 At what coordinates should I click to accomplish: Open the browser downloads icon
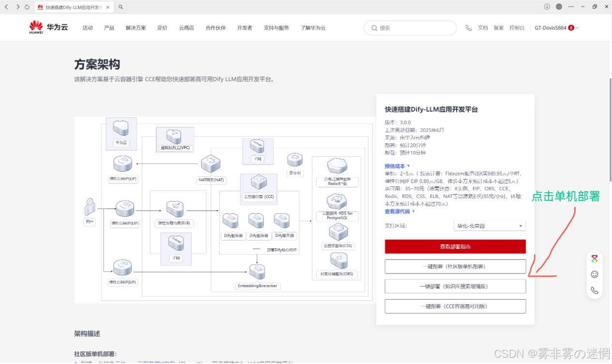(547, 7)
